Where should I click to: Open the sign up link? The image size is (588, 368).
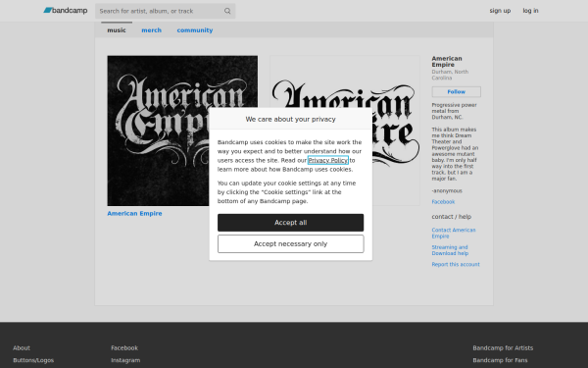(x=500, y=11)
